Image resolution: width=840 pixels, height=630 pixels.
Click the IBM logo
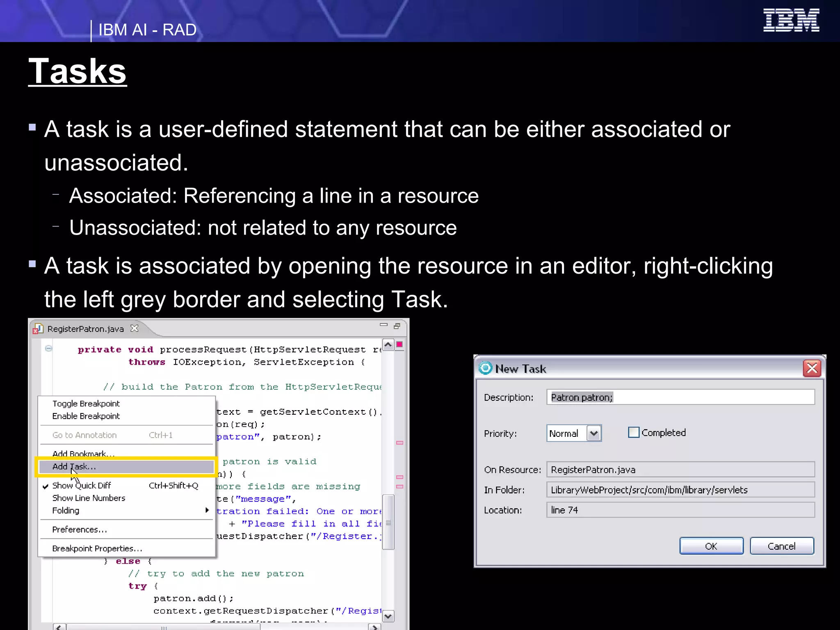[791, 20]
